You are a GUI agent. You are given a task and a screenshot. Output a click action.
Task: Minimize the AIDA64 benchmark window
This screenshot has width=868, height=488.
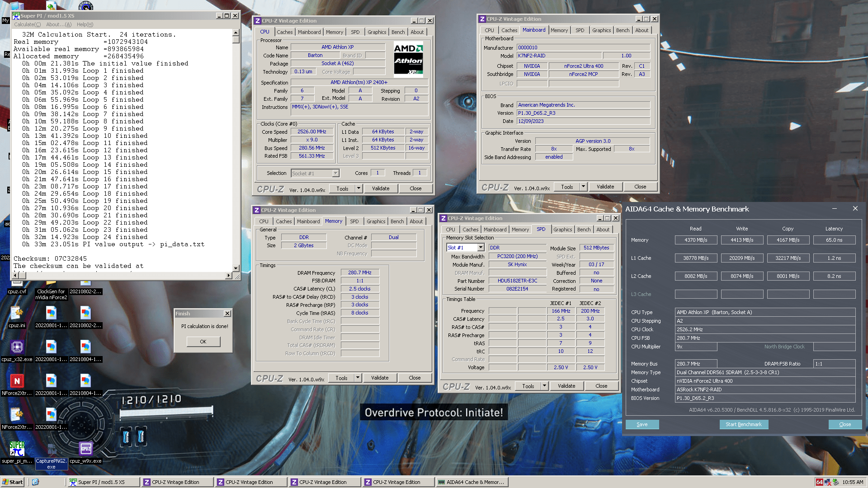(x=834, y=209)
